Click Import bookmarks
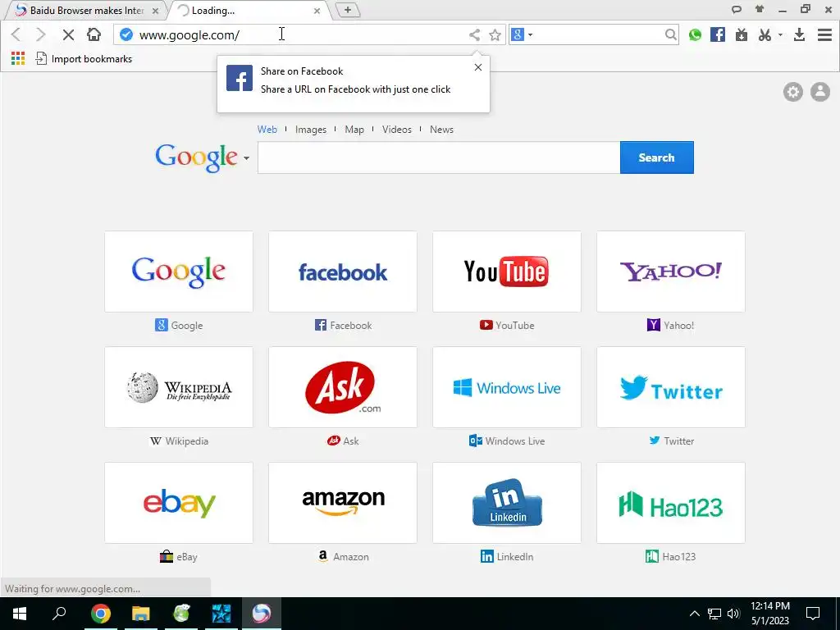The image size is (840, 630). [84, 59]
